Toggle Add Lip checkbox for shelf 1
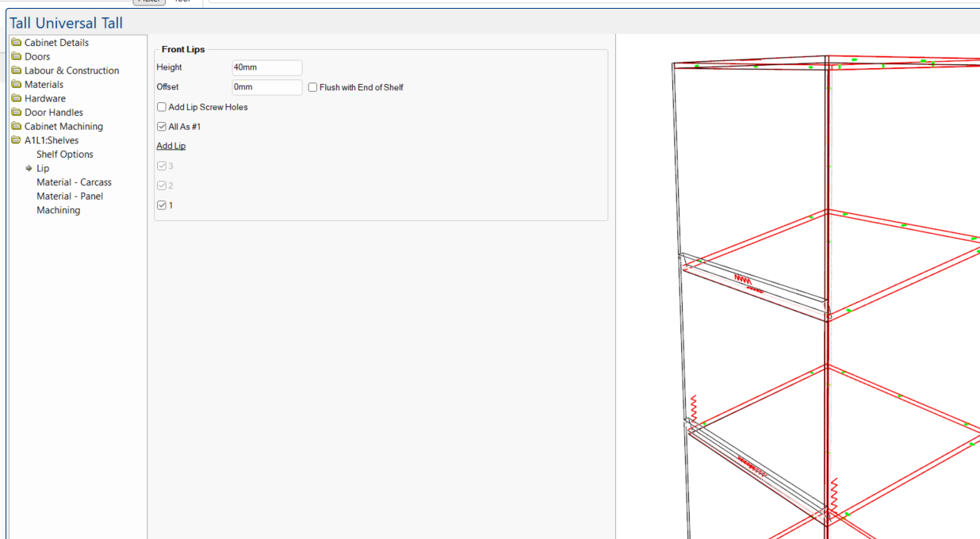Screen dimensions: 980x539 162,205
